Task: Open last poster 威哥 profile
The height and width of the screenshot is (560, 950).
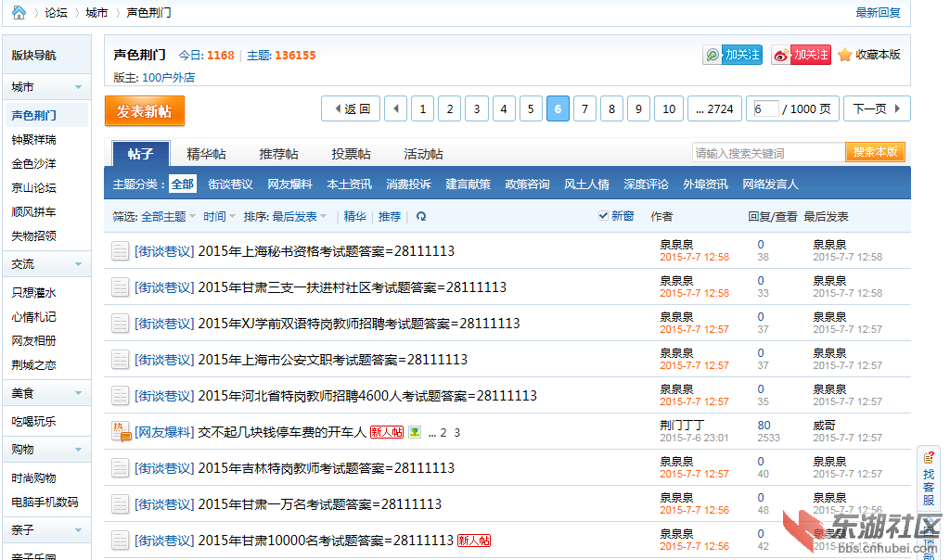Action: pyautogui.click(x=824, y=426)
